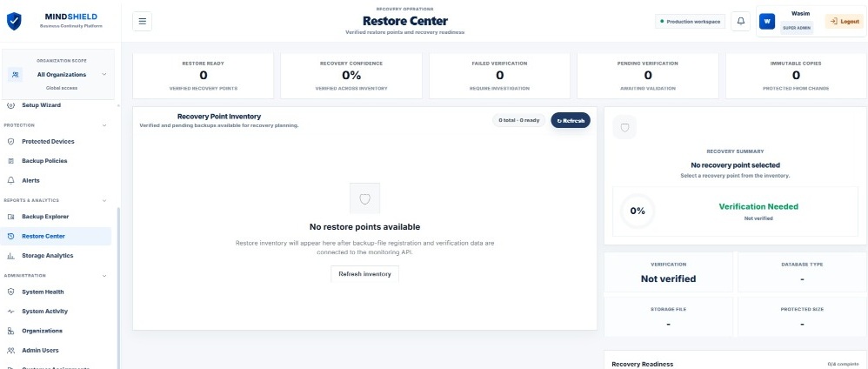Screen dimensions: 868x369
Task: Click the organization scope people icon
Action: 16,74
